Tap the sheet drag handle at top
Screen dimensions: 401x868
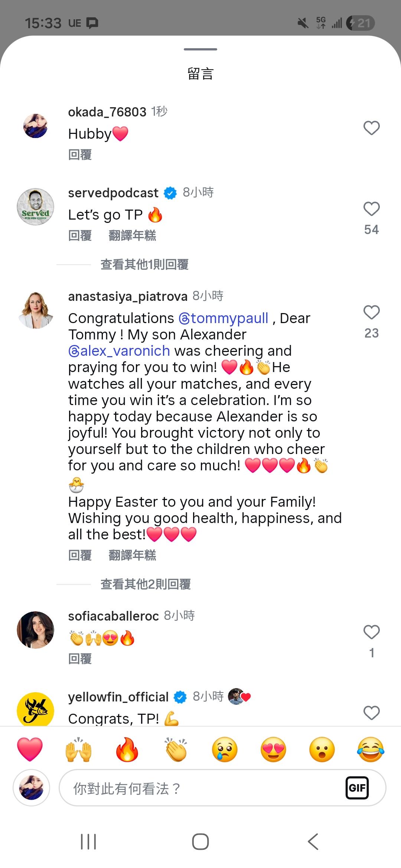200,49
